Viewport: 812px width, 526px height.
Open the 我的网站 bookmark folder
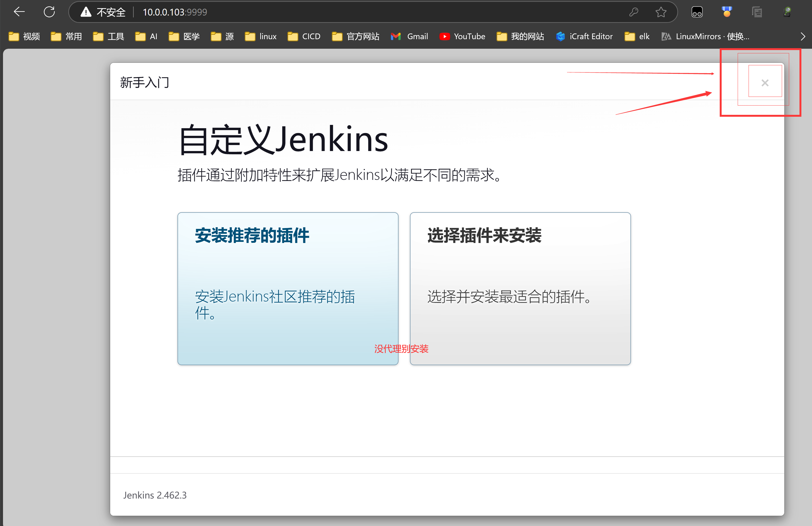520,36
